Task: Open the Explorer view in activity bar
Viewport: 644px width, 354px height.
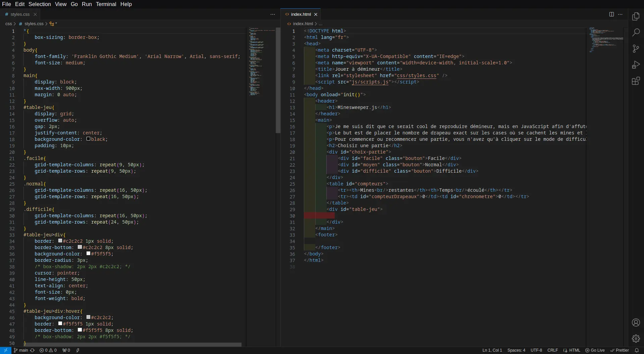Action: tap(636, 16)
